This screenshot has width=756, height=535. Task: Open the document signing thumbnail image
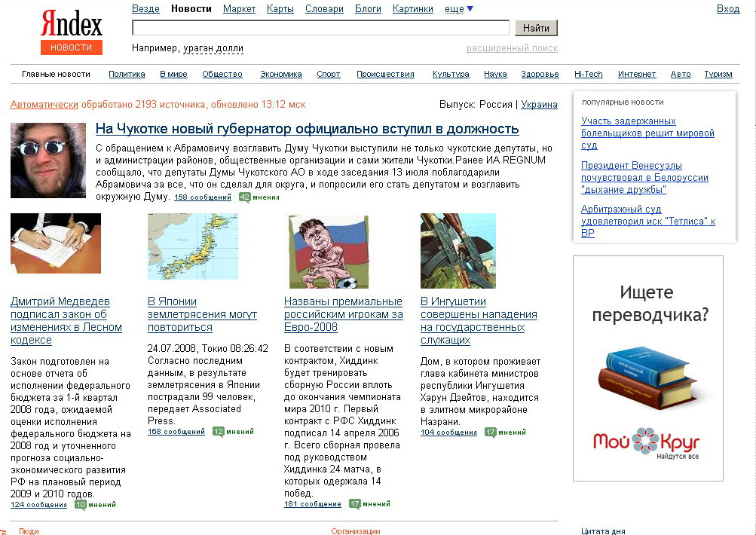point(56,243)
